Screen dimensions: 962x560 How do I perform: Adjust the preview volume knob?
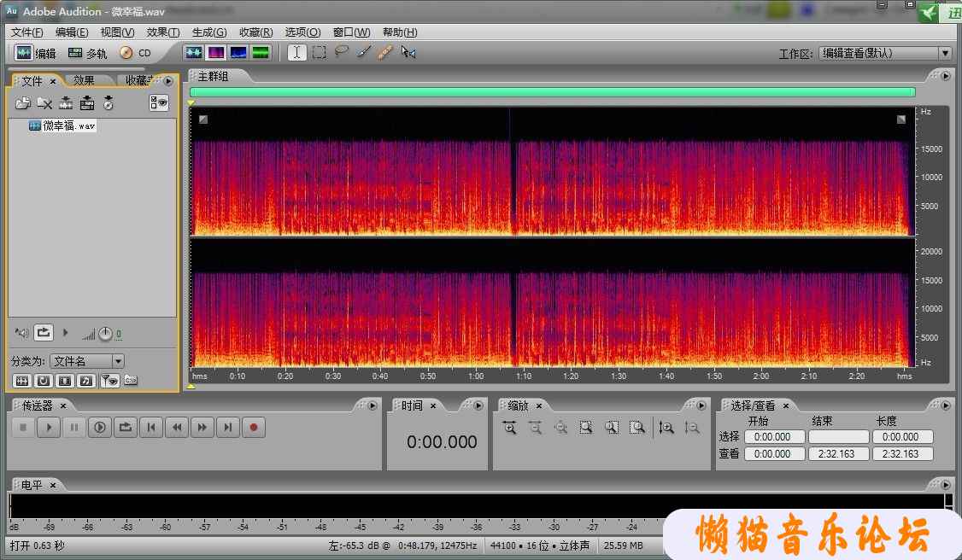106,334
